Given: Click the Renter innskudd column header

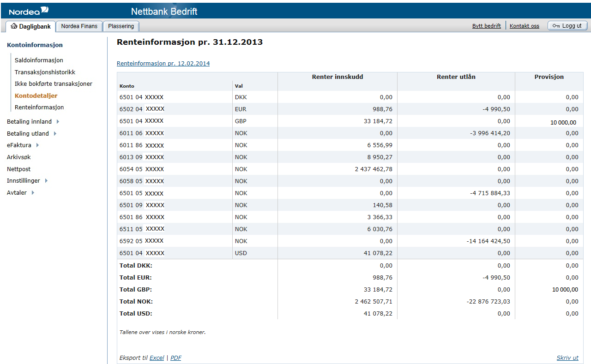Looking at the screenshot, I should (338, 77).
